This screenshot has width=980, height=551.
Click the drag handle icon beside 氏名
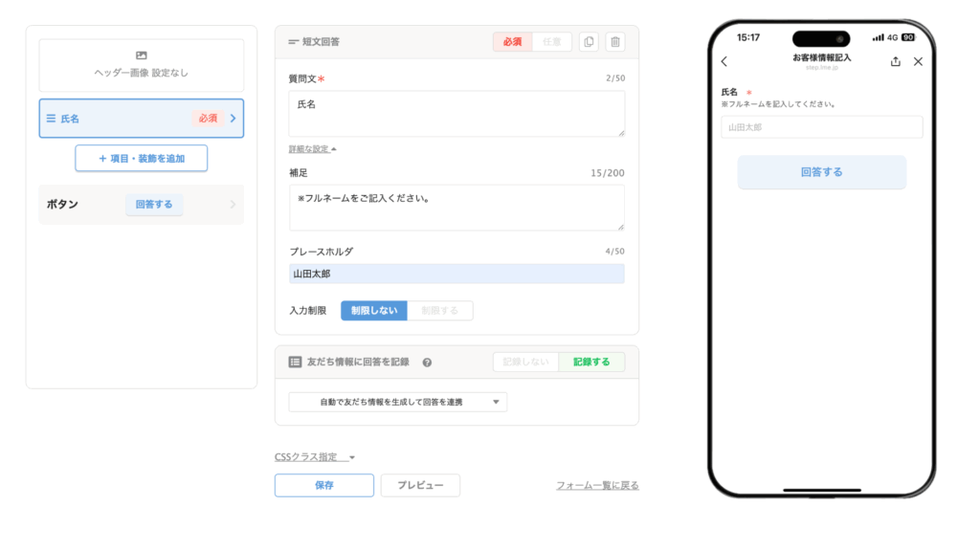(x=51, y=119)
